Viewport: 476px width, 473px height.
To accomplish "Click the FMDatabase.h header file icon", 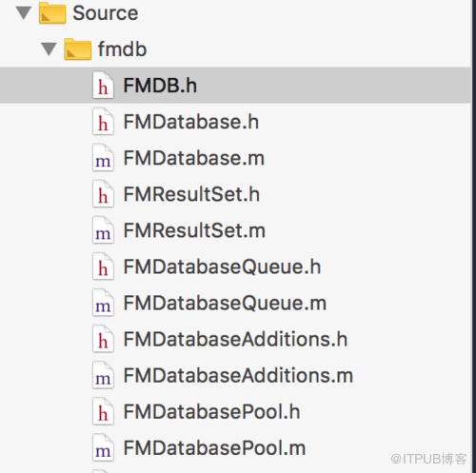I will [103, 122].
